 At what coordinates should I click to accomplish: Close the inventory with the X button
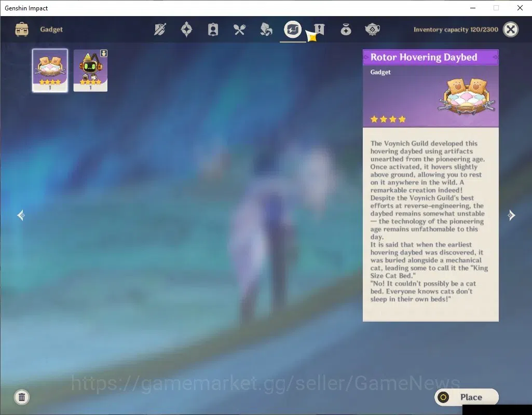[x=511, y=30]
